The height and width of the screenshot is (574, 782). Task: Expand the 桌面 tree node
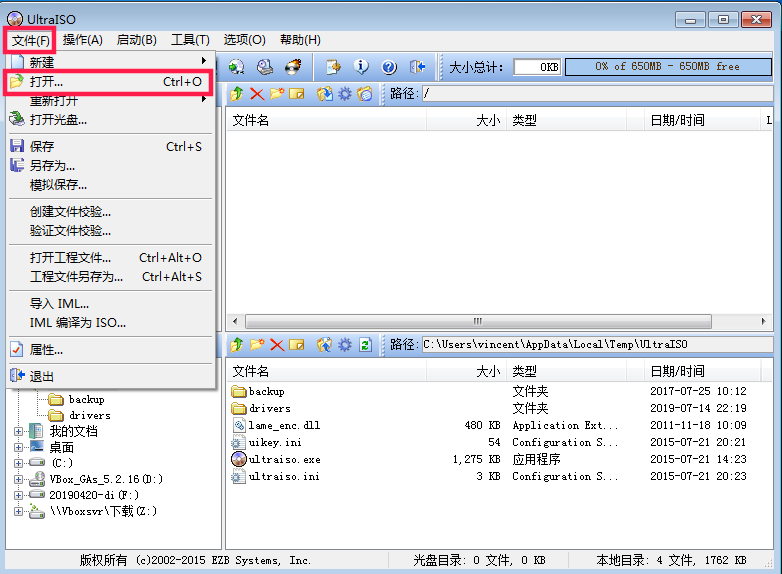(18, 447)
